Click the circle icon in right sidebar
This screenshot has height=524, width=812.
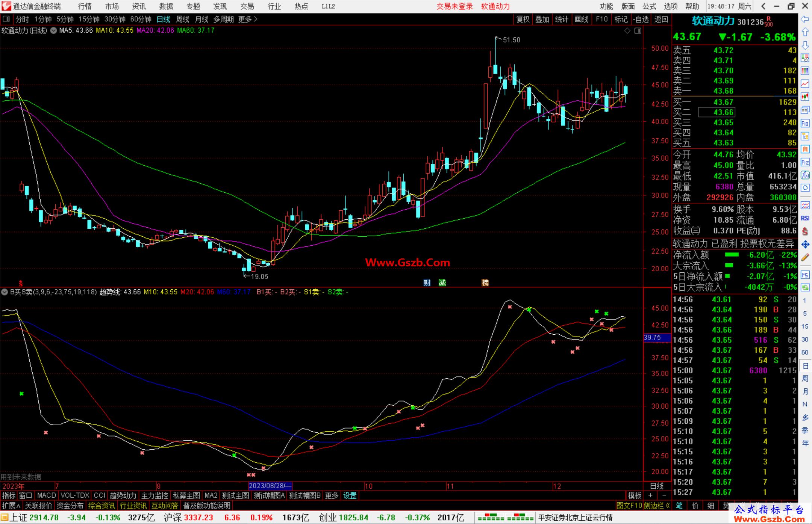click(805, 188)
